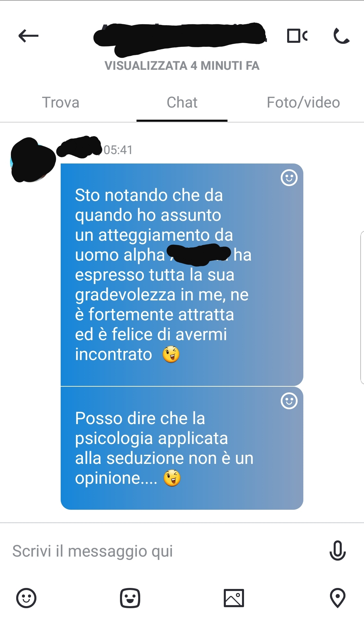Tap the sender's profile avatar
Viewport: 364px width, 623px height.
tap(32, 160)
